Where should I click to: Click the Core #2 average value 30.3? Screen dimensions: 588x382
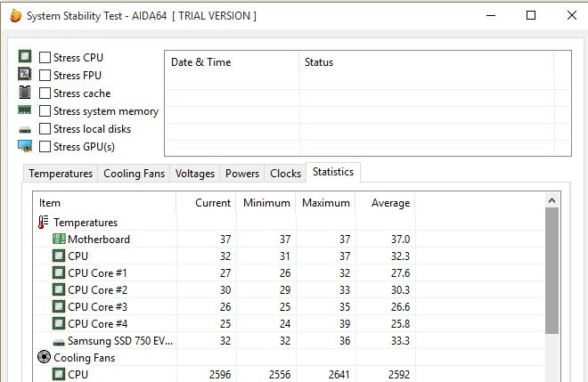tap(401, 289)
